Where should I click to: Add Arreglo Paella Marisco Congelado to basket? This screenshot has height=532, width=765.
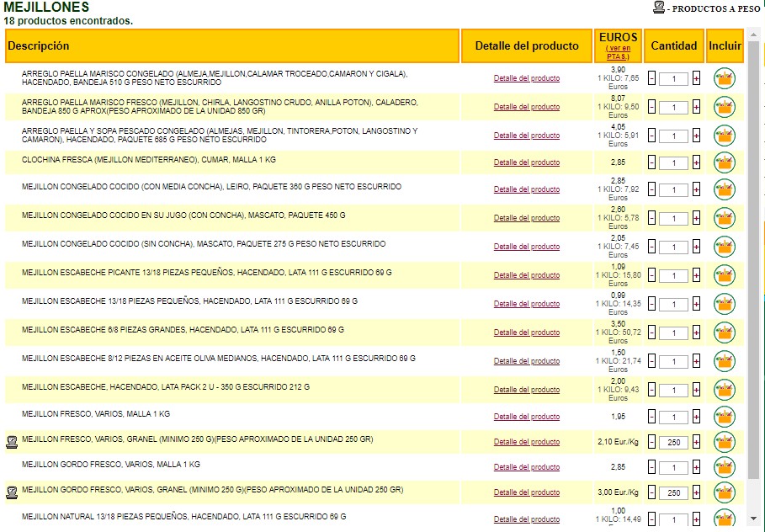724,79
